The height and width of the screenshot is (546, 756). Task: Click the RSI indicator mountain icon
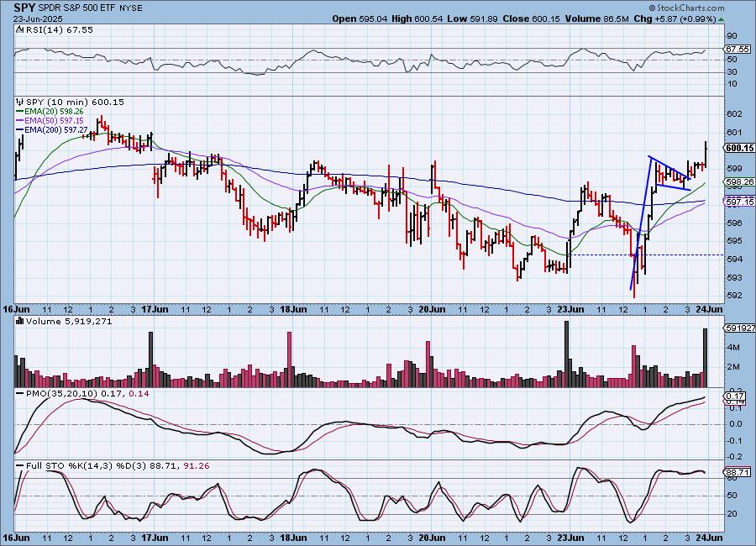19,29
